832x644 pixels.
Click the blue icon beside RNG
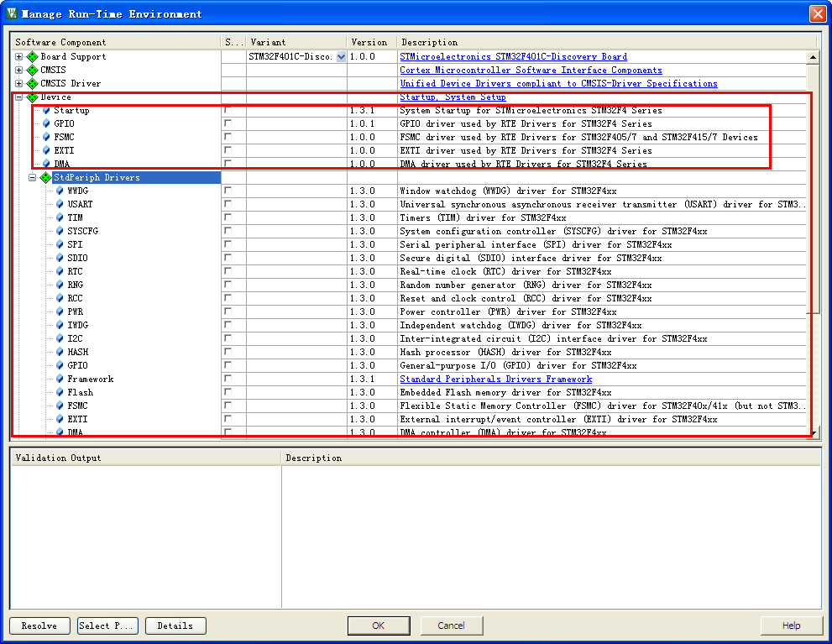point(60,285)
